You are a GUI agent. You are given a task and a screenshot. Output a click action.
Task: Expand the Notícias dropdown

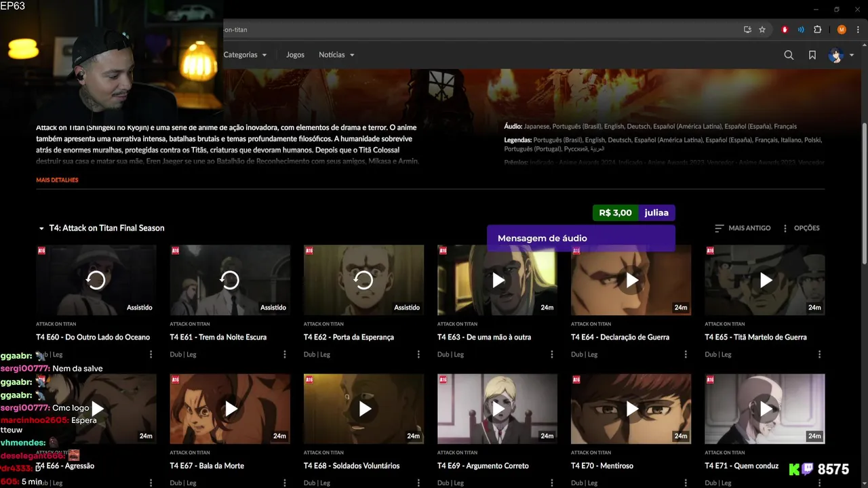[336, 55]
